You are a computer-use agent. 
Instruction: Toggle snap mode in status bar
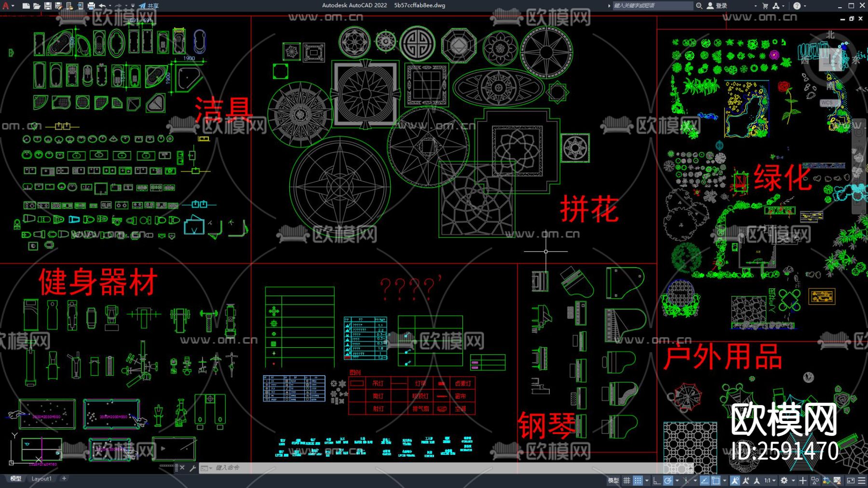[638, 480]
